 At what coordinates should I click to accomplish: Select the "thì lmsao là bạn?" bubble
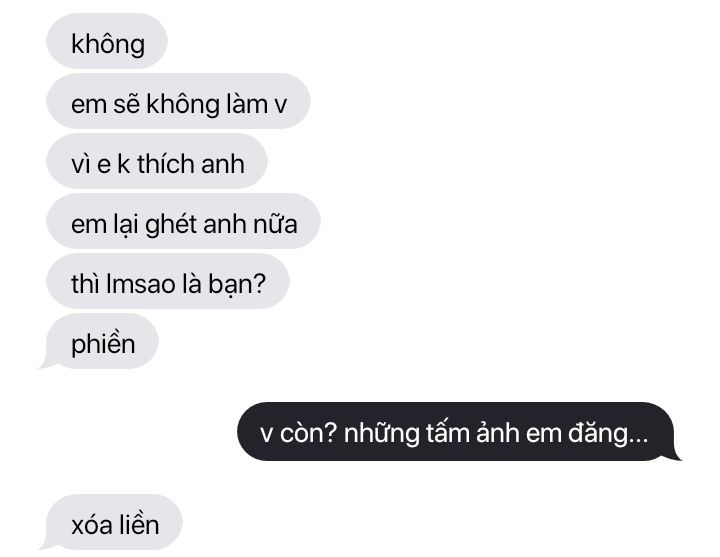pyautogui.click(x=168, y=281)
